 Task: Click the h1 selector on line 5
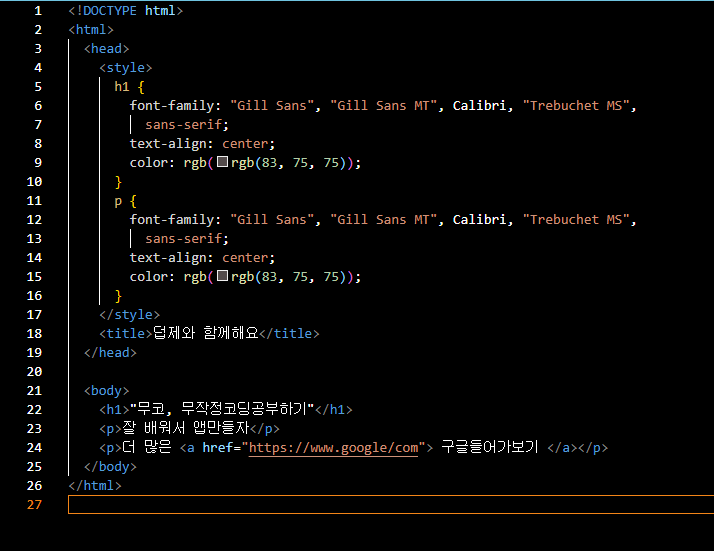(x=122, y=87)
